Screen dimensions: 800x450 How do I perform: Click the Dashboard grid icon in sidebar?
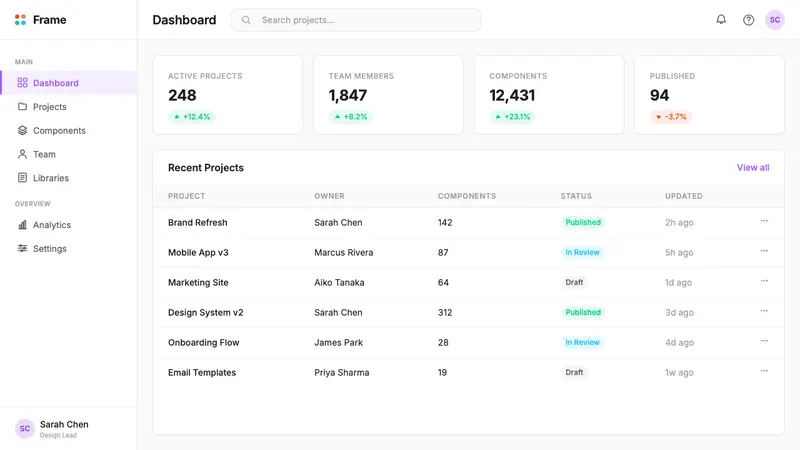[x=22, y=83]
